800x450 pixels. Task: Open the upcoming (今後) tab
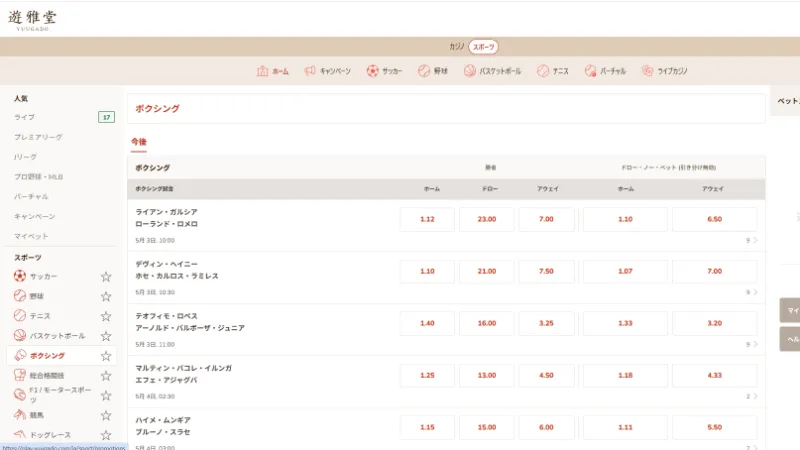point(139,142)
